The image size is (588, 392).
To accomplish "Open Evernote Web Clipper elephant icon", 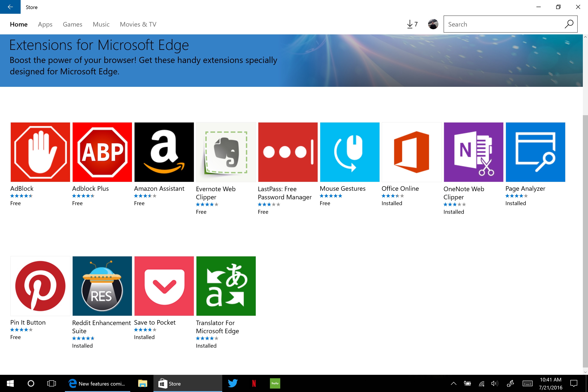I will 226,152.
